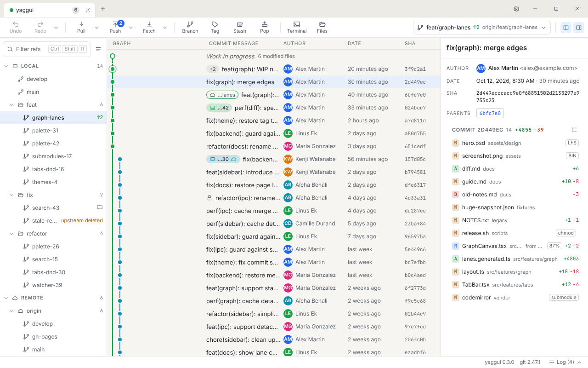This screenshot has height=368, width=588.
Task: Switch the commit file list view mode
Action: click(x=574, y=130)
